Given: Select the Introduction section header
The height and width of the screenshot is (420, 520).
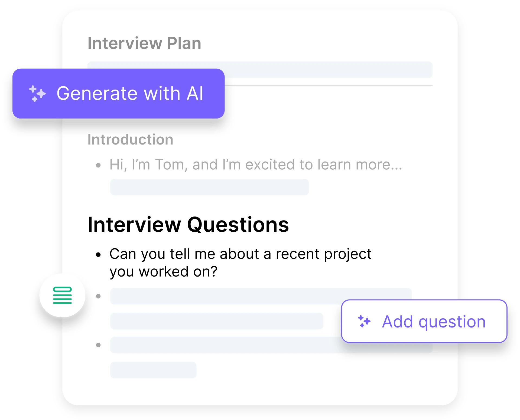Looking at the screenshot, I should [130, 140].
